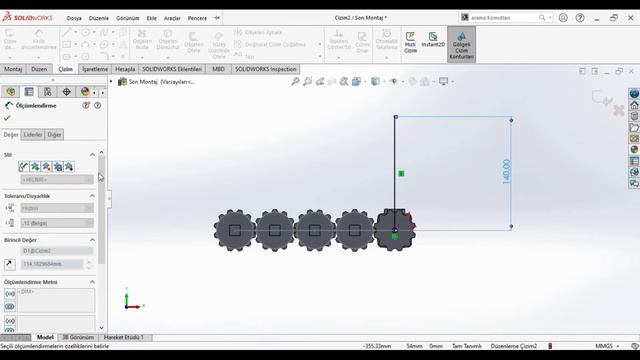Click the user account icon in title bar
Image resolution: width=640 pixels, height=360 pixels.
tap(563, 18)
